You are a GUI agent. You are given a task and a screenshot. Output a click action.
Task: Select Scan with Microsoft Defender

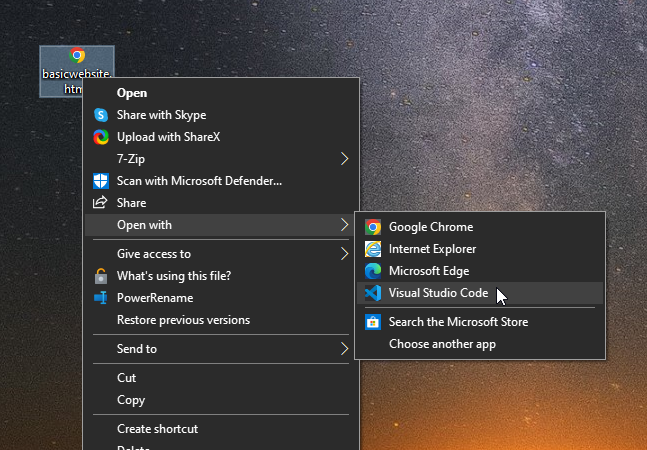pos(221,181)
